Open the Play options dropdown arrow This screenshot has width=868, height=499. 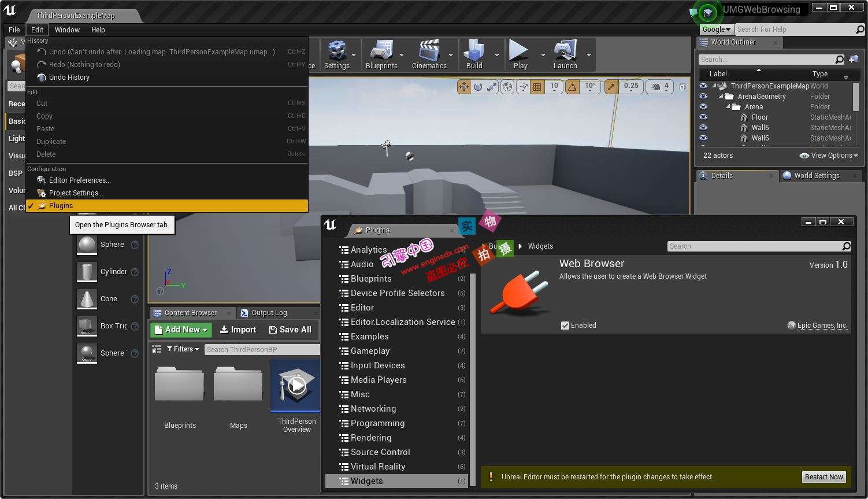point(543,56)
